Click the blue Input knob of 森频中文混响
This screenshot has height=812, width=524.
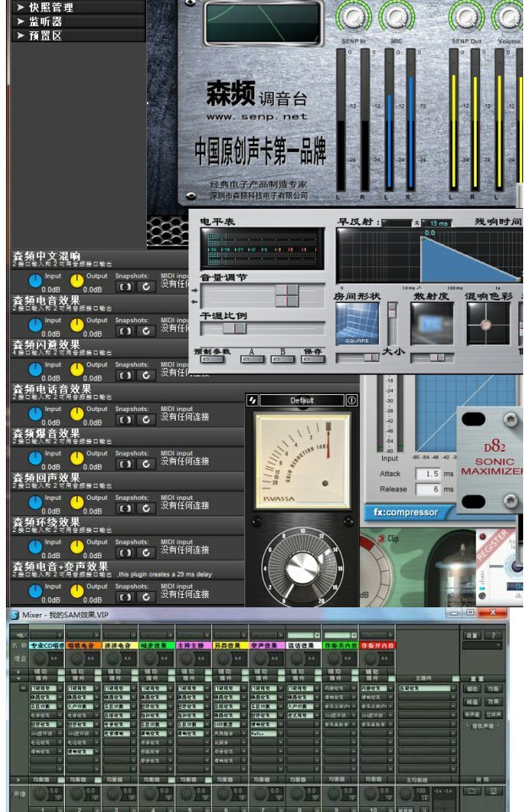tap(35, 281)
